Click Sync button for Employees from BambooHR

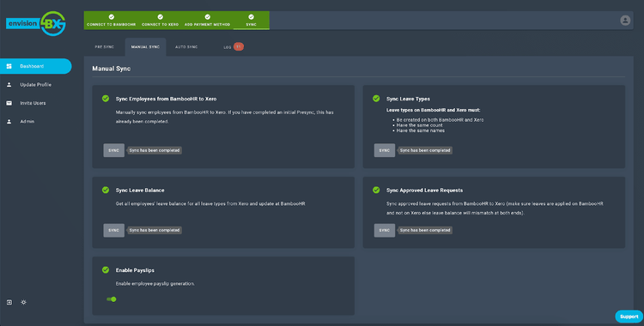pos(113,150)
